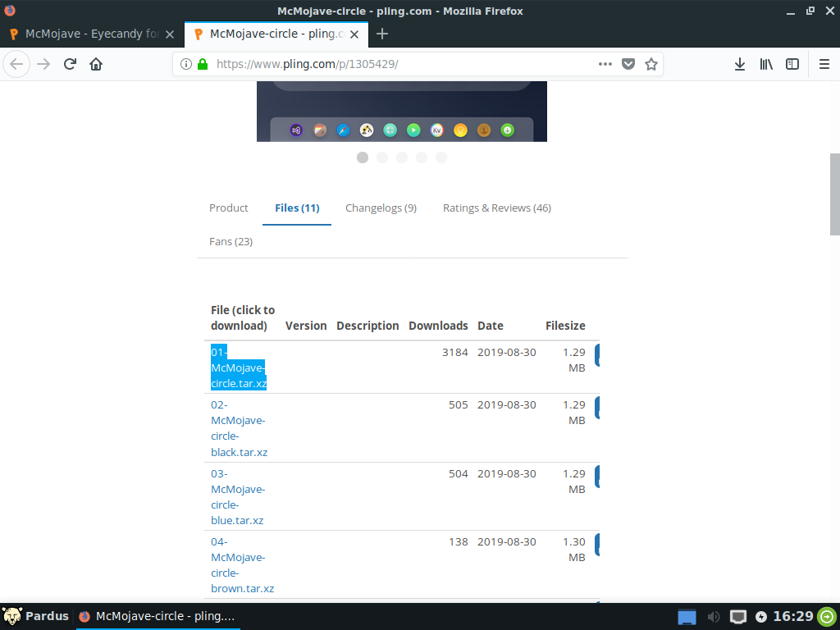This screenshot has height=630, width=840.
Task: Close the McMojave - Eyecandy tab
Action: coord(170,34)
